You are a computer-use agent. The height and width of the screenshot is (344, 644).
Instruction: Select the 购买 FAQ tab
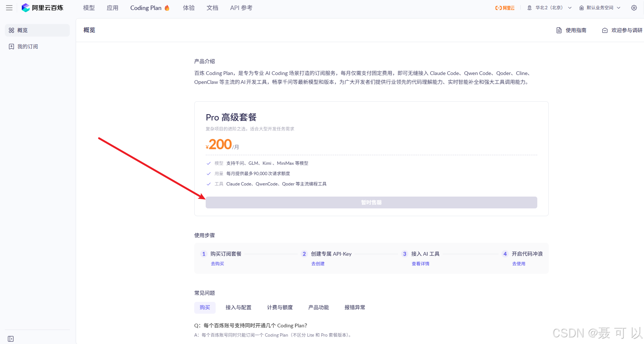tap(205, 307)
